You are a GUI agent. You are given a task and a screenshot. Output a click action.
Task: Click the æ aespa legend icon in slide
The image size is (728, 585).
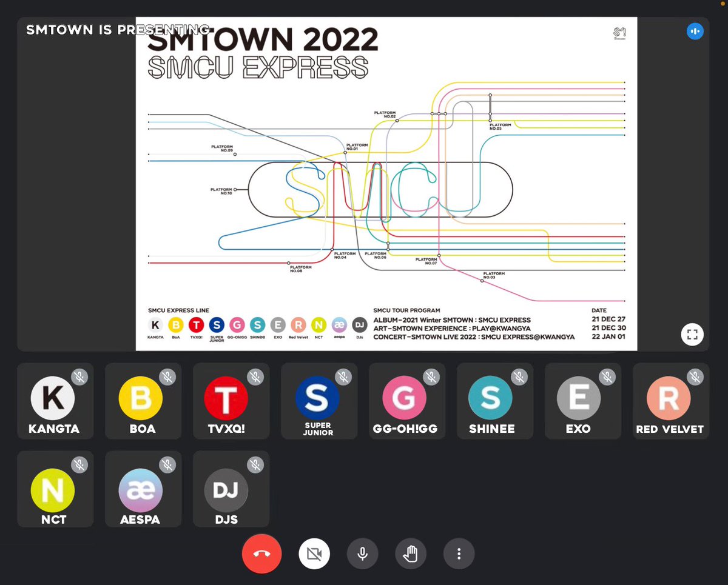click(x=339, y=324)
